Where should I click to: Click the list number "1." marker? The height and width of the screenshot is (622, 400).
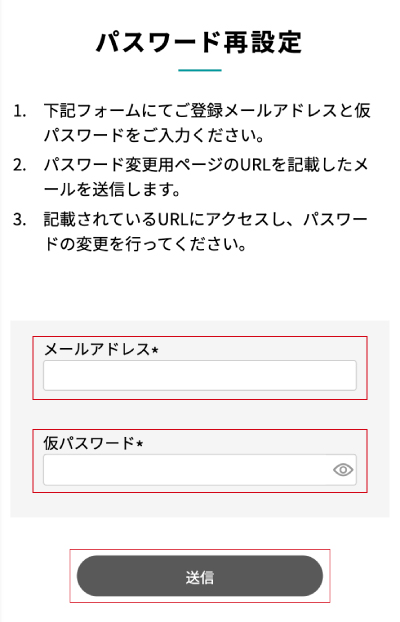pos(19,111)
